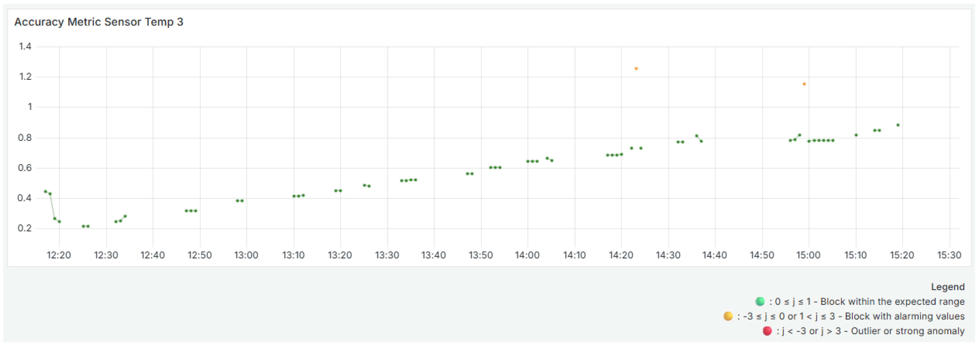This screenshot has width=980, height=347.
Task: Click the 15:30 time axis label
Action: tap(949, 255)
